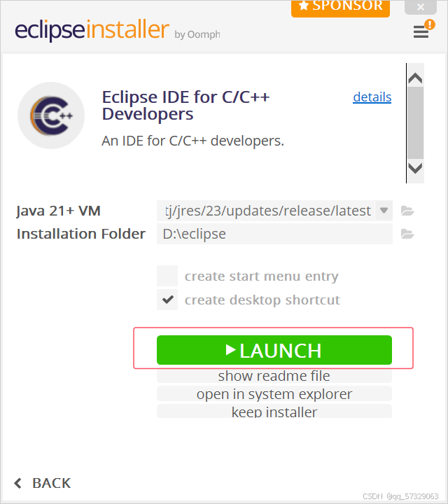The width and height of the screenshot is (448, 504).
Task: Open the details link
Action: [x=372, y=97]
